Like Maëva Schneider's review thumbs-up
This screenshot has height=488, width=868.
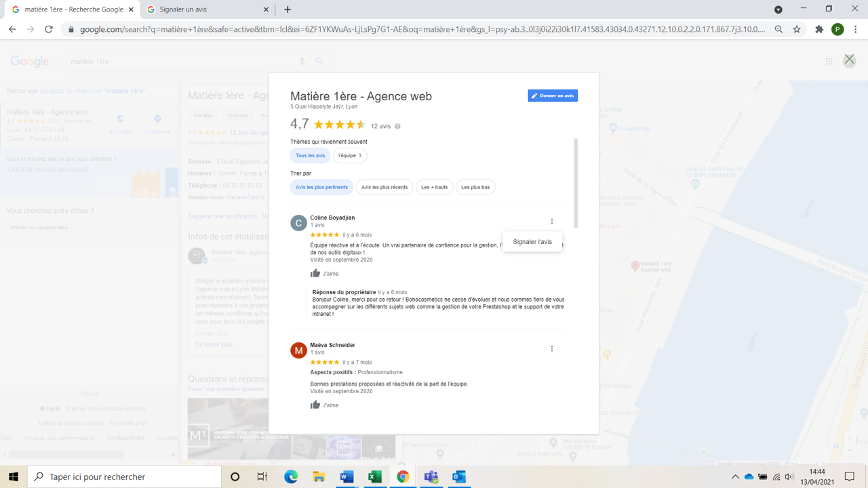315,405
